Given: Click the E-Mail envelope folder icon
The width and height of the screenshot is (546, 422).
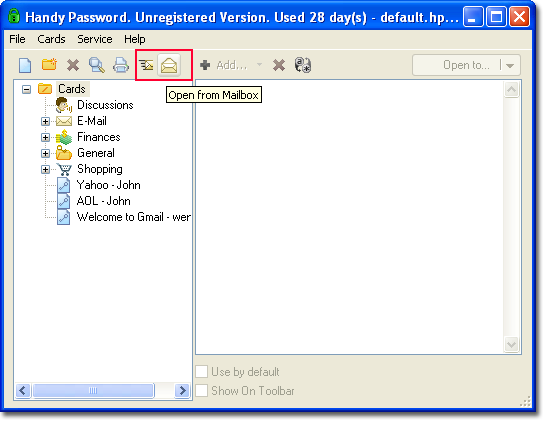Looking at the screenshot, I should tap(64, 121).
